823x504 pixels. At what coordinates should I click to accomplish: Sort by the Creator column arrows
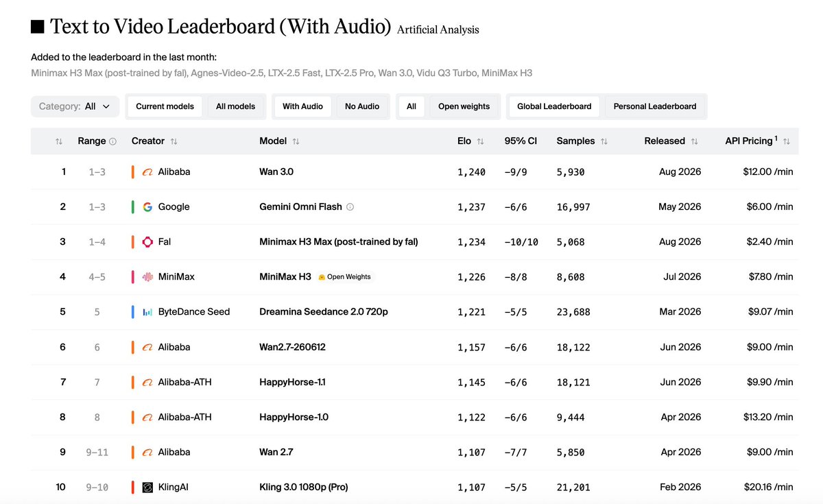pos(174,141)
